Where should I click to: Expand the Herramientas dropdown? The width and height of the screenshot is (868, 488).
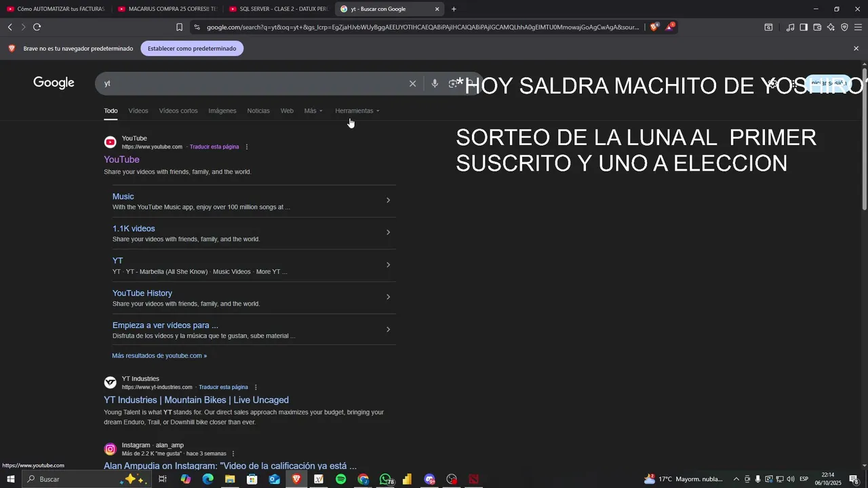click(357, 110)
